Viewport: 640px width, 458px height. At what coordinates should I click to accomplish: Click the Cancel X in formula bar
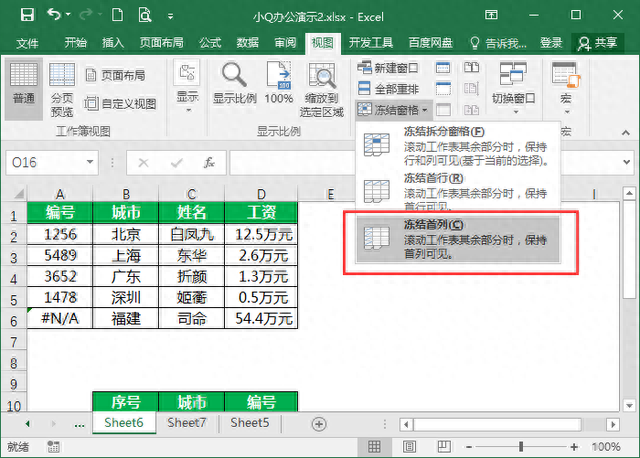click(x=143, y=163)
